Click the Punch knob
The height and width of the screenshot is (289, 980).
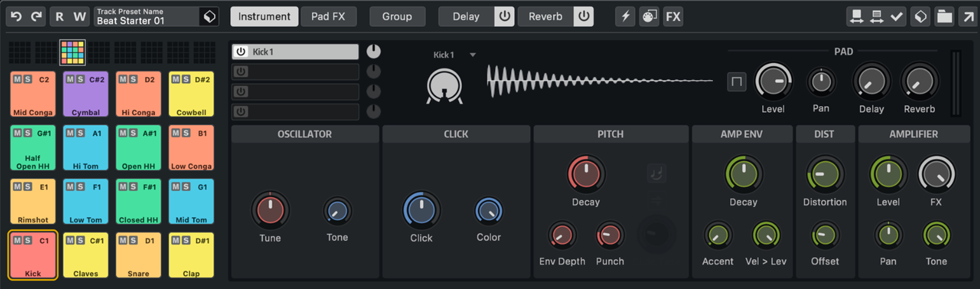[610, 236]
